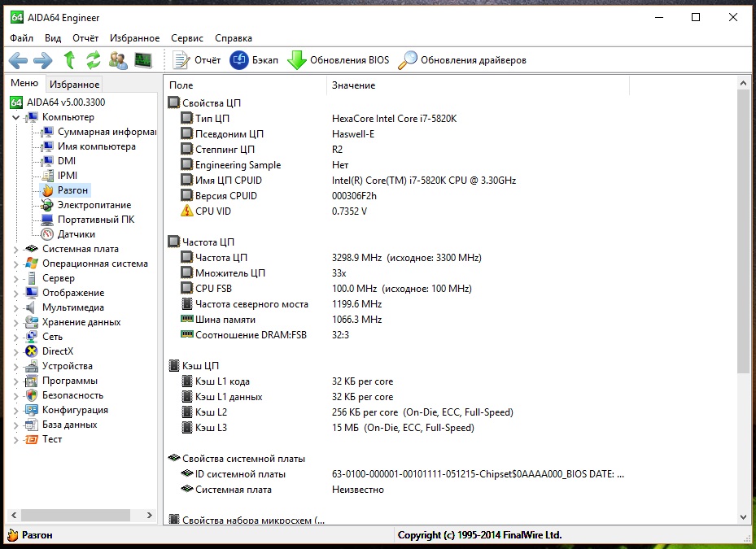756x549 pixels.
Task: Click the Безопасность shield icon
Action: coord(32,395)
